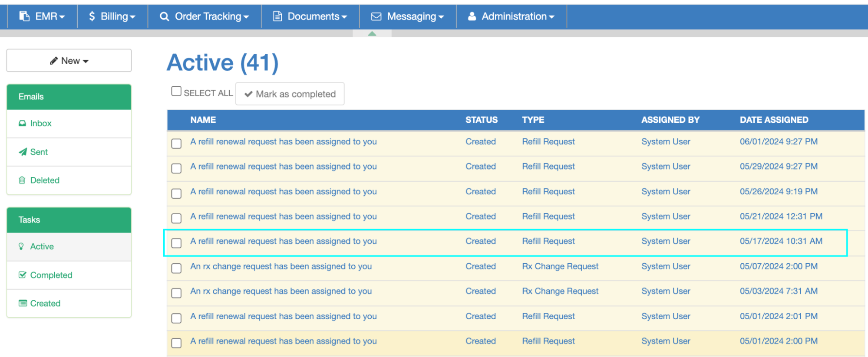Expand the Administration dropdown menu
The image size is (868, 357).
coord(512,16)
